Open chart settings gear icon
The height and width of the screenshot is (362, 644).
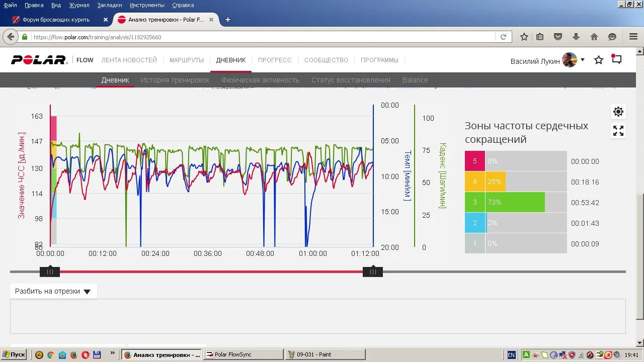(618, 112)
